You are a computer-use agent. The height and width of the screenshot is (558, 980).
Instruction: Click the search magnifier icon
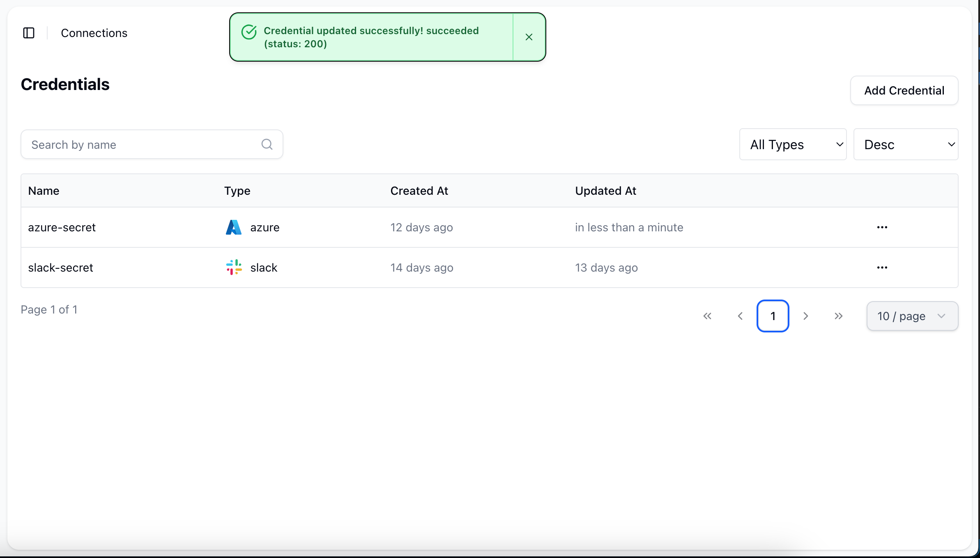[x=267, y=144]
